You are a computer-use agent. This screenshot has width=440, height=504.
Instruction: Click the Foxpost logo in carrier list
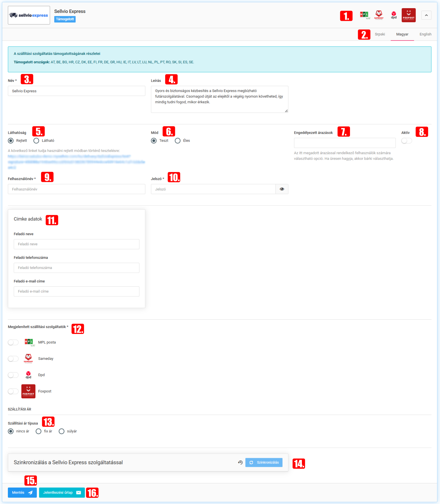[28, 391]
